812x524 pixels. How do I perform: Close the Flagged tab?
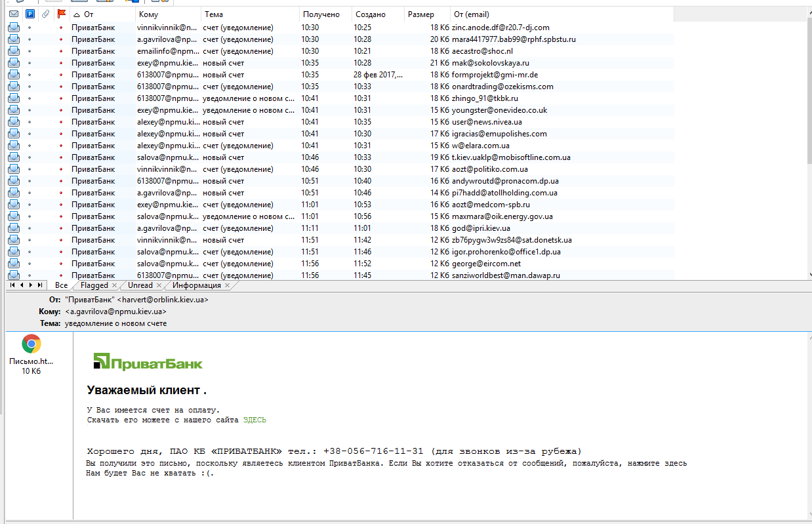(x=115, y=286)
